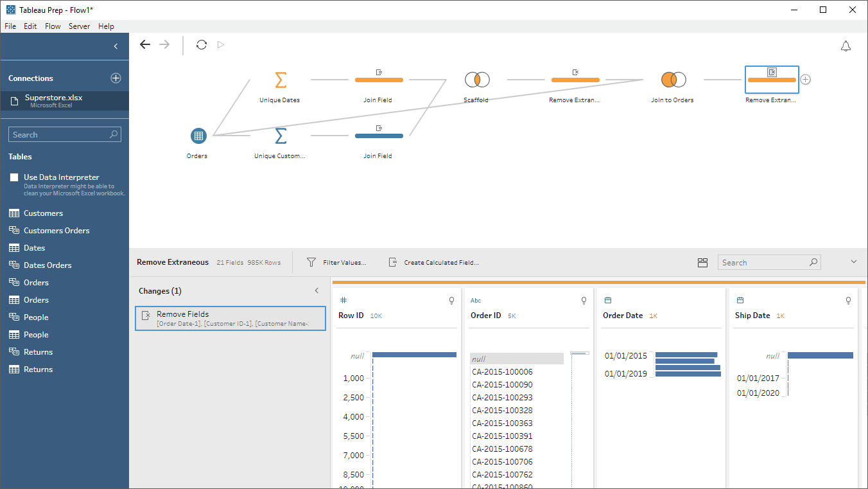868x489 pixels.
Task: Select value CA-2015-100391
Action: point(502,436)
